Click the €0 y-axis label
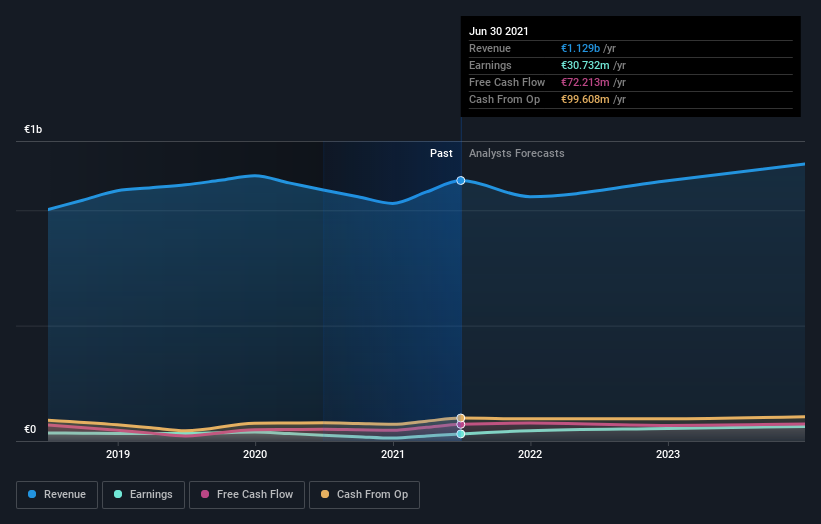This screenshot has width=821, height=524. coord(30,429)
